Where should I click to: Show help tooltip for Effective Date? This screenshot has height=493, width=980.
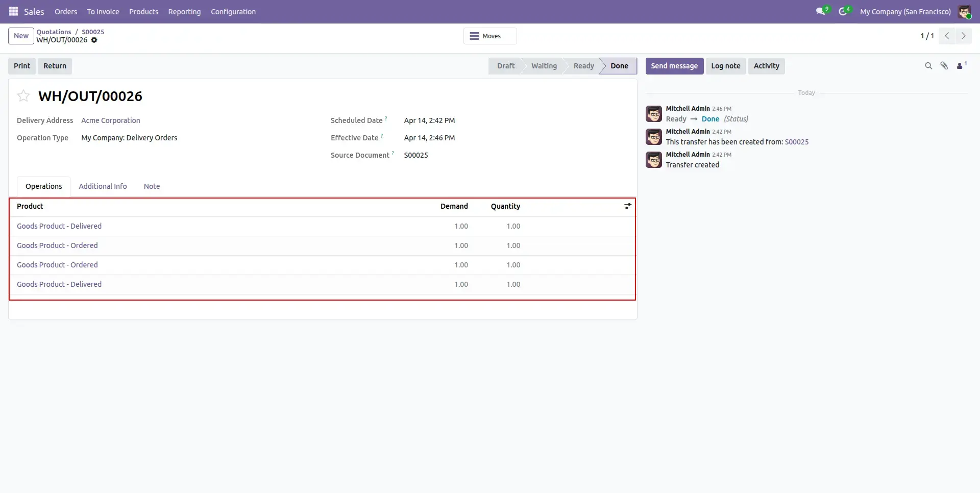point(382,136)
